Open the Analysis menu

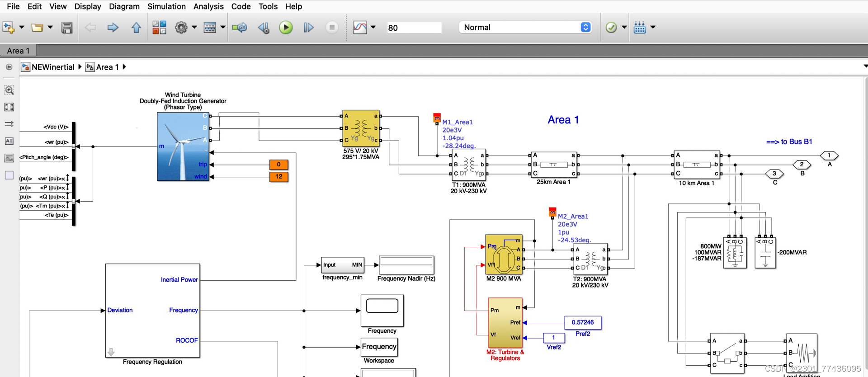(208, 6)
